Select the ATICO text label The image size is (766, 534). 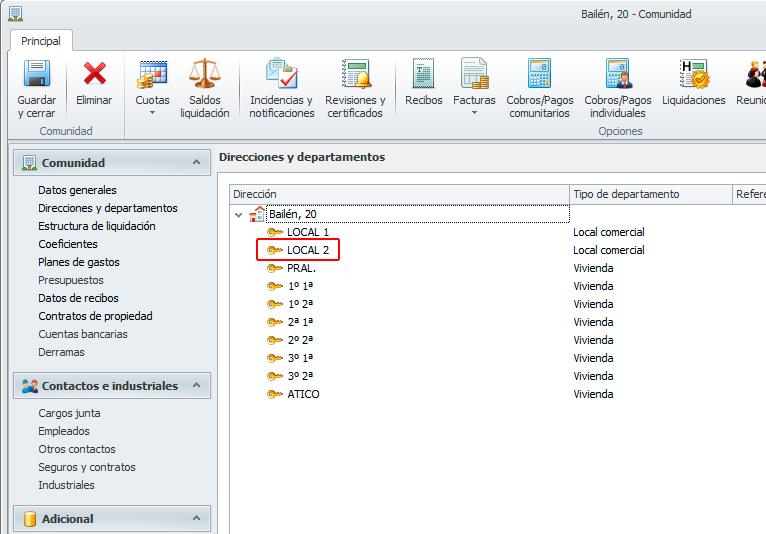[303, 394]
